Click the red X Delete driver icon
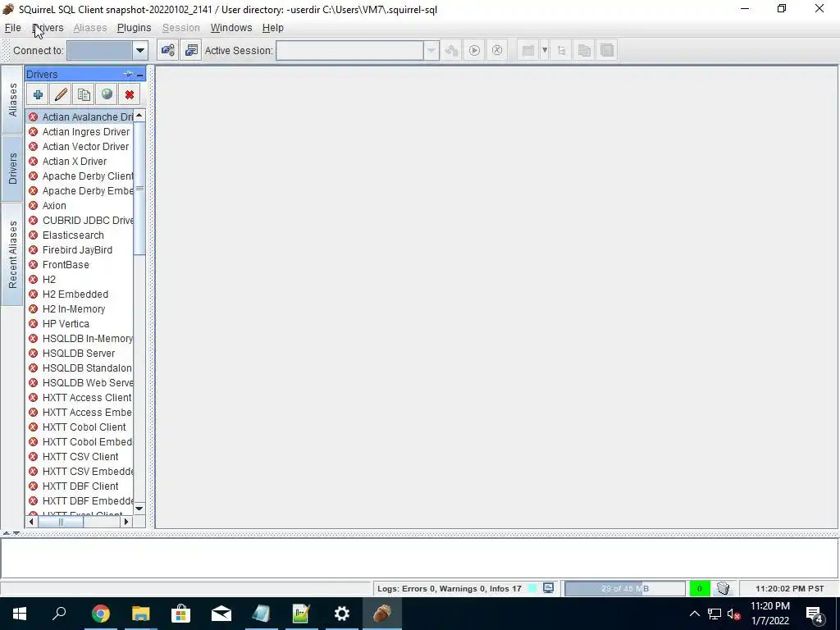Image resolution: width=840 pixels, height=630 pixels. click(130, 95)
